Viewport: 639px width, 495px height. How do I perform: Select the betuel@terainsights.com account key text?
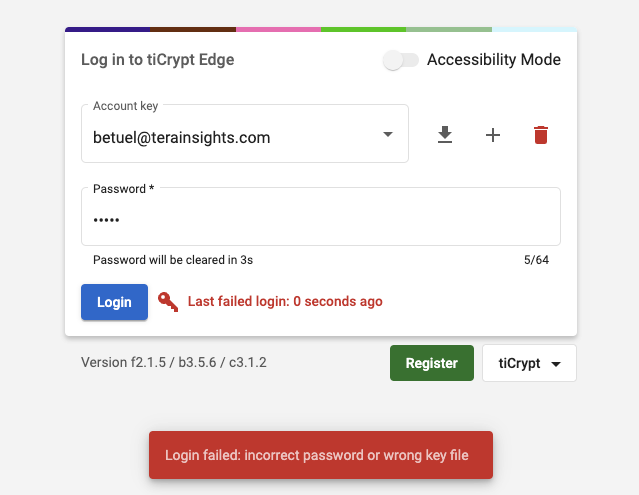[x=182, y=137]
